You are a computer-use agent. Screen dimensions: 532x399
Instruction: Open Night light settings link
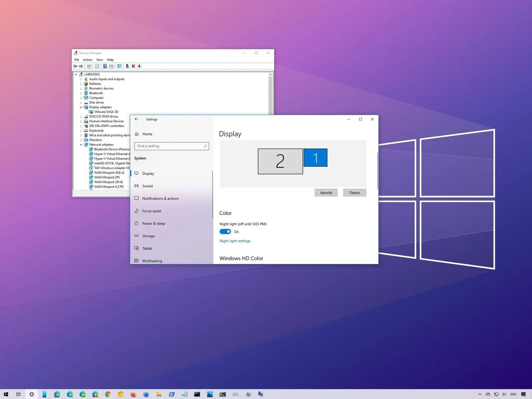point(235,241)
